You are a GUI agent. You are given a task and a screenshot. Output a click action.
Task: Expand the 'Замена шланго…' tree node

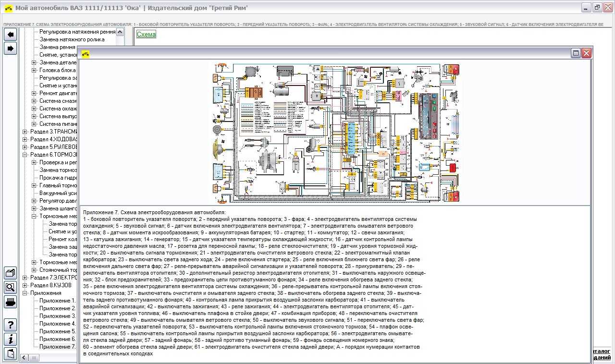pos(34,208)
